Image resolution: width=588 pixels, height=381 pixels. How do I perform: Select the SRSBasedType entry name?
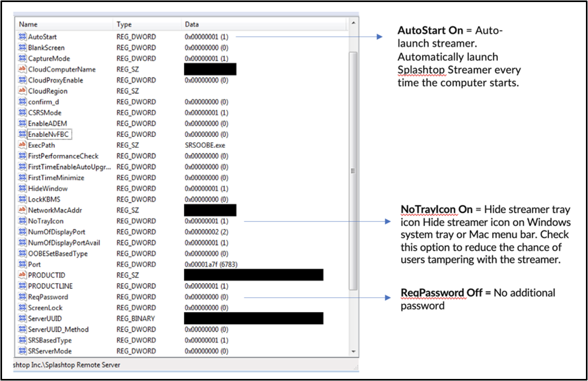(50, 340)
